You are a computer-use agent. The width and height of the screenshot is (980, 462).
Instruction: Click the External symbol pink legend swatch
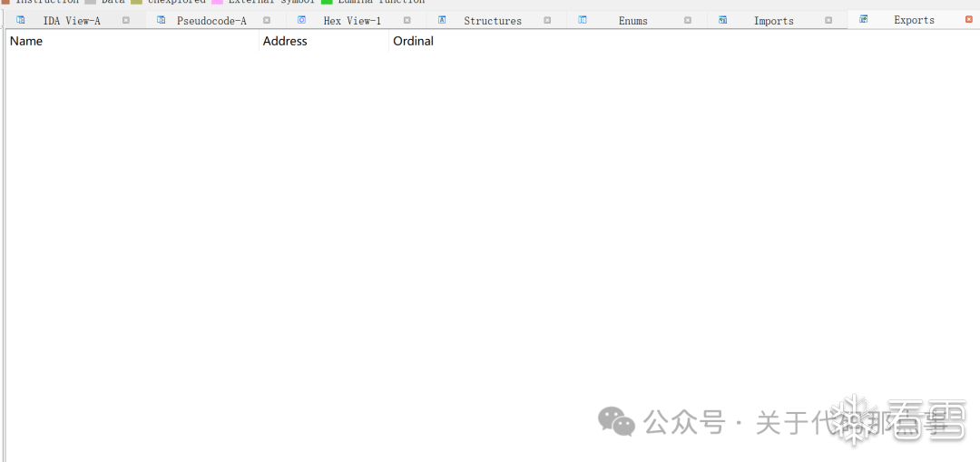tap(217, 2)
